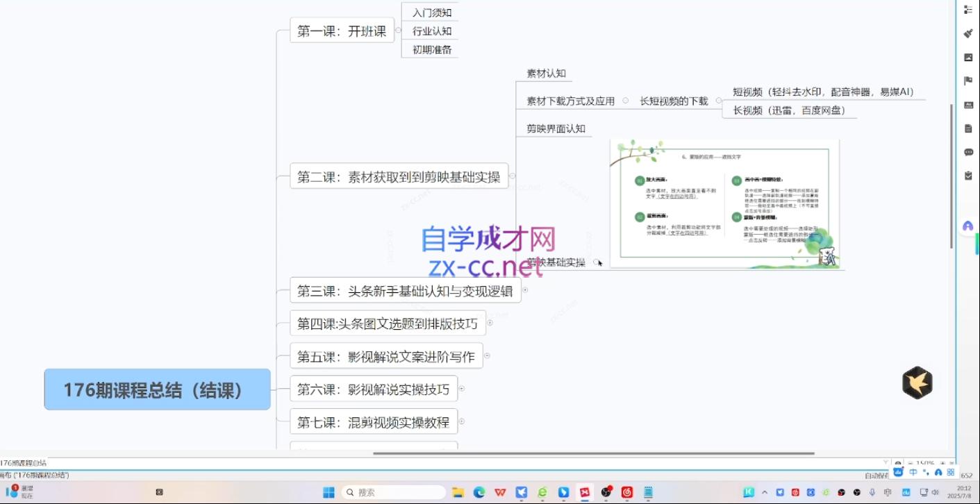Screen dimensions: 980x504
Task: Select the 短视频（轻抖去水印…) subtopic
Action: pos(824,92)
